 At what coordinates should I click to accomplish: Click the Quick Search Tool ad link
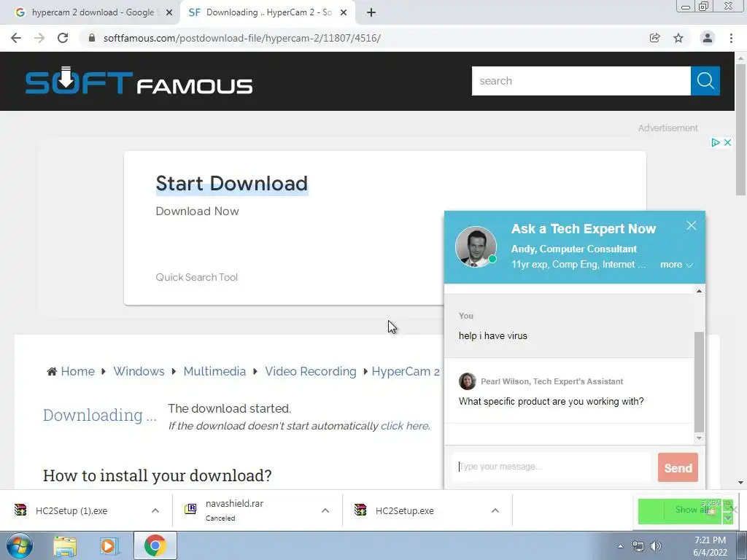pyautogui.click(x=197, y=277)
